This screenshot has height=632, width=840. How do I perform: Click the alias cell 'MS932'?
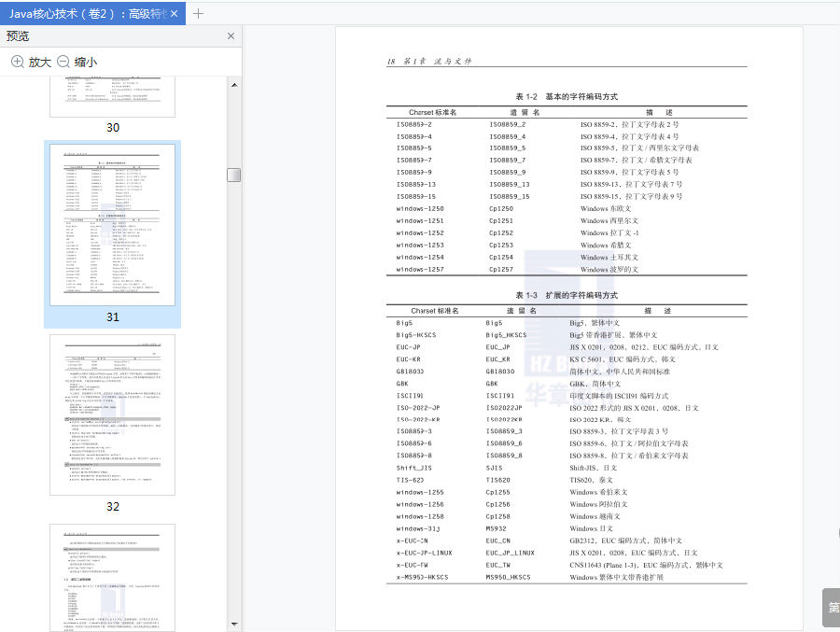pos(497,528)
